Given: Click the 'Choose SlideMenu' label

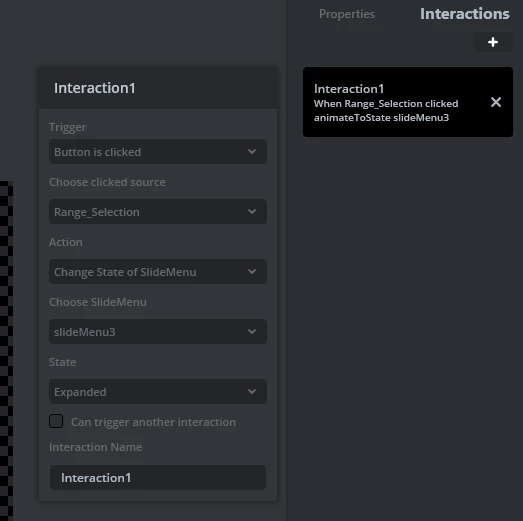Looking at the screenshot, I should click(x=98, y=302).
